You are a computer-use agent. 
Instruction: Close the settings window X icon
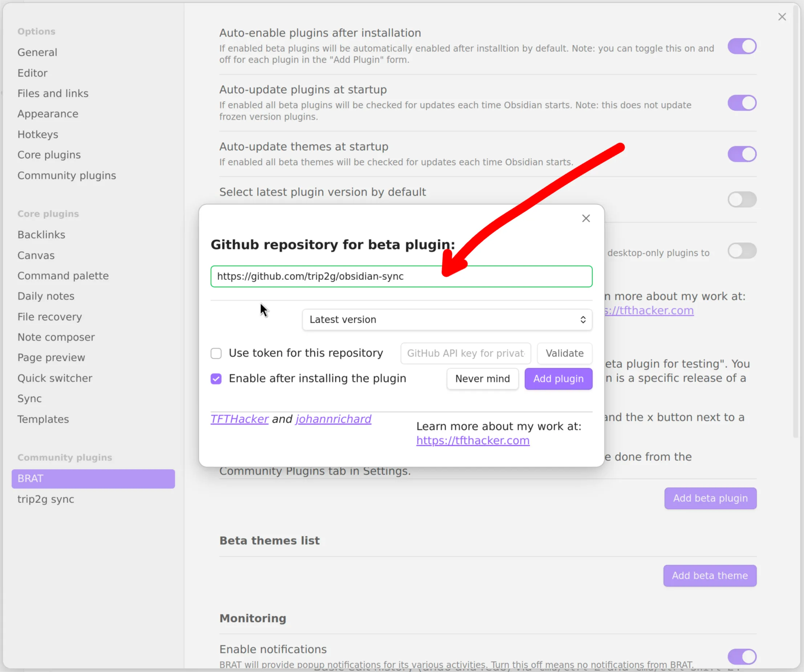point(782,17)
